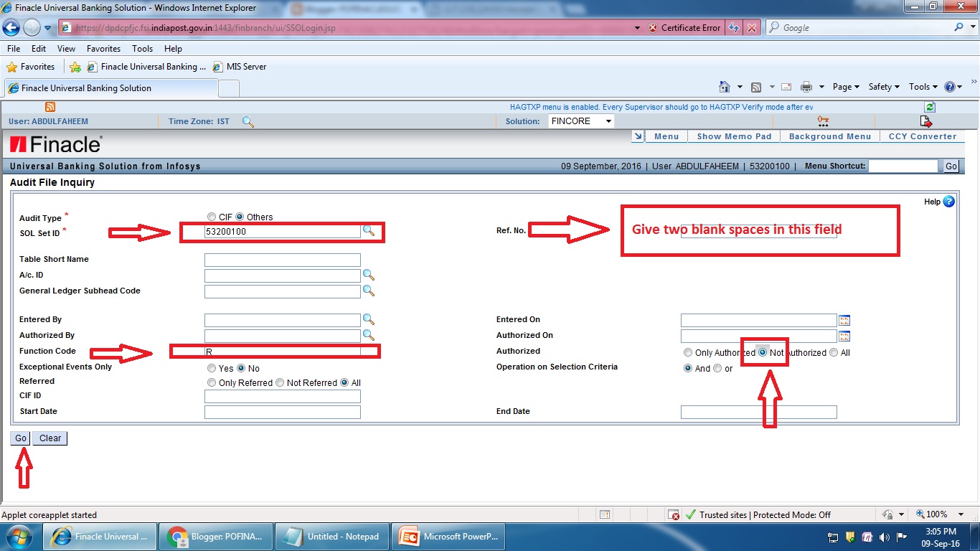Click the Go button to run the inquiry

click(x=19, y=438)
